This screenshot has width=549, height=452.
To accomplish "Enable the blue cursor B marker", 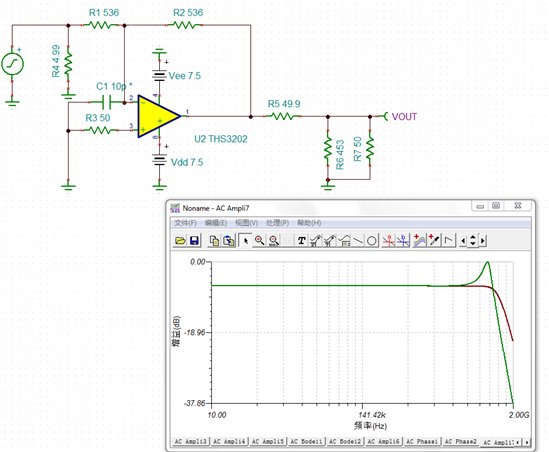I will pyautogui.click(x=403, y=241).
